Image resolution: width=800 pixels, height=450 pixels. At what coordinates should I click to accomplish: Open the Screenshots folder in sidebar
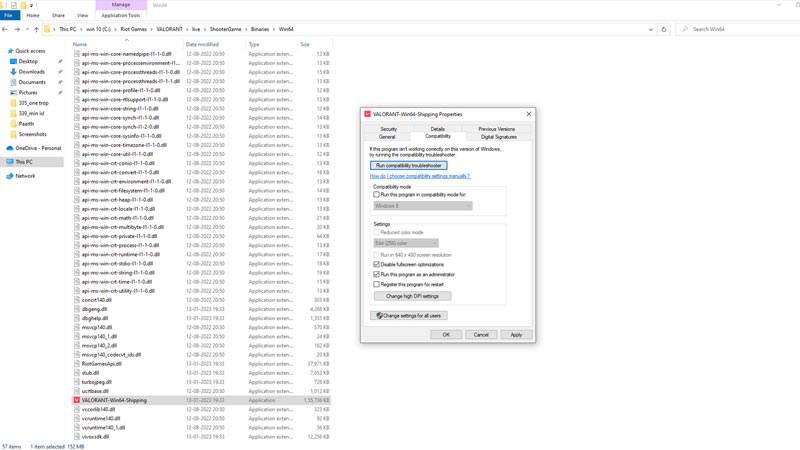pos(33,134)
